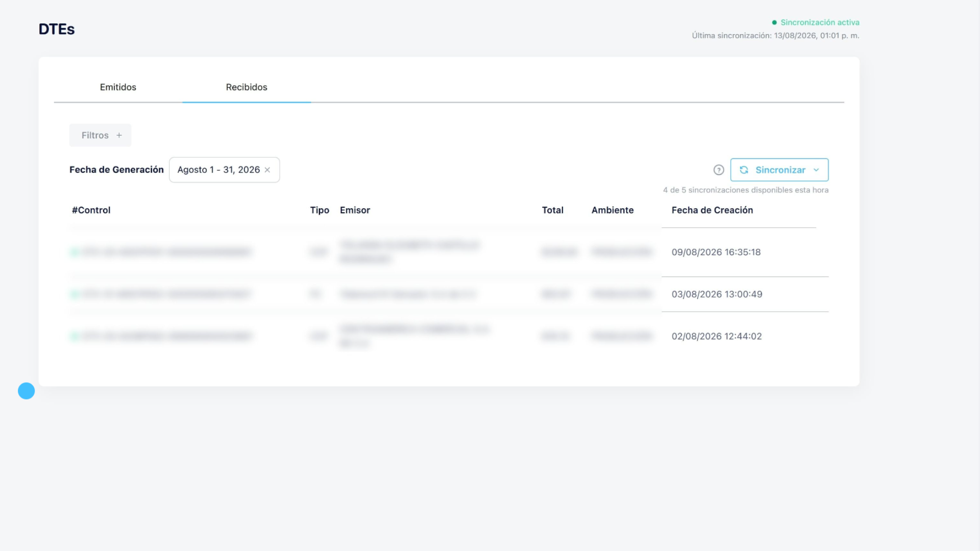Click the DTEs page title
The height and width of the screenshot is (551, 980).
[x=57, y=29]
